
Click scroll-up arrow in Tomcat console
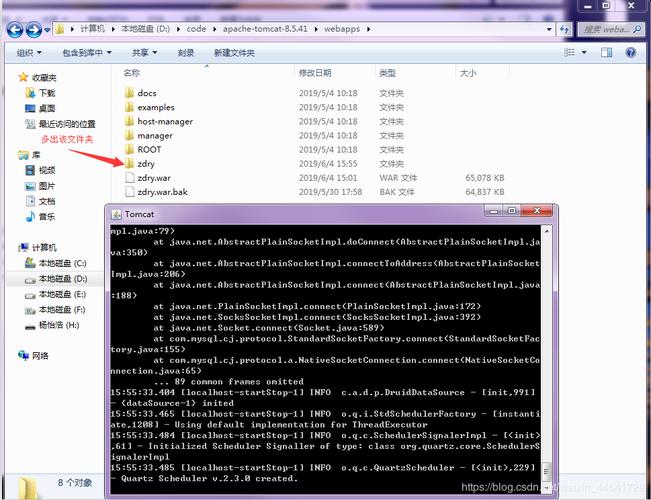tap(547, 231)
